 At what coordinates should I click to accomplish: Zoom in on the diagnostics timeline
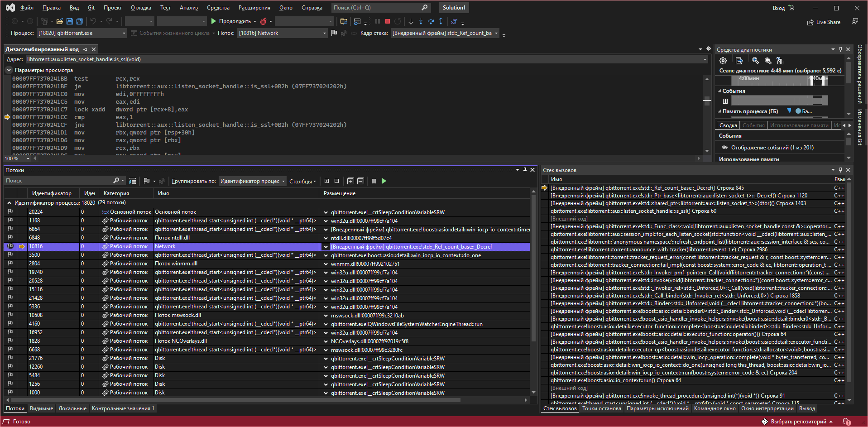pyautogui.click(x=755, y=61)
